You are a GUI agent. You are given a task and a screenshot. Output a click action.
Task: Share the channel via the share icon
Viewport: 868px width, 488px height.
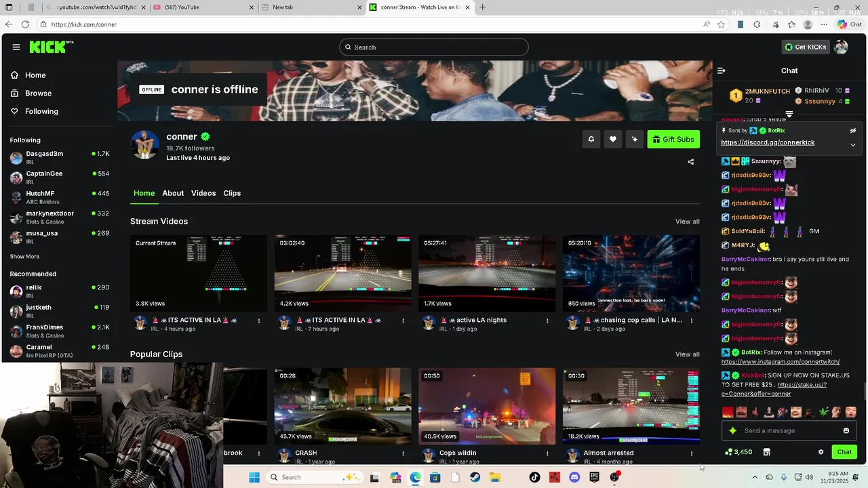[691, 162]
